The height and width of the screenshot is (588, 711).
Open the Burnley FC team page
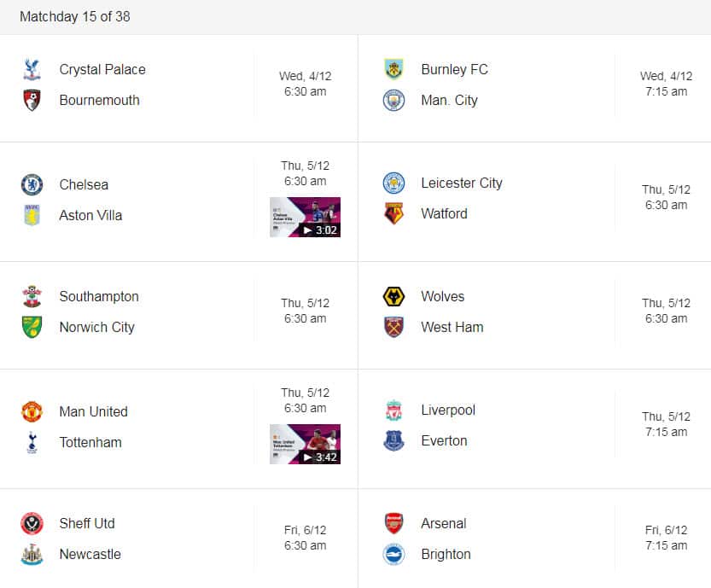(x=454, y=69)
